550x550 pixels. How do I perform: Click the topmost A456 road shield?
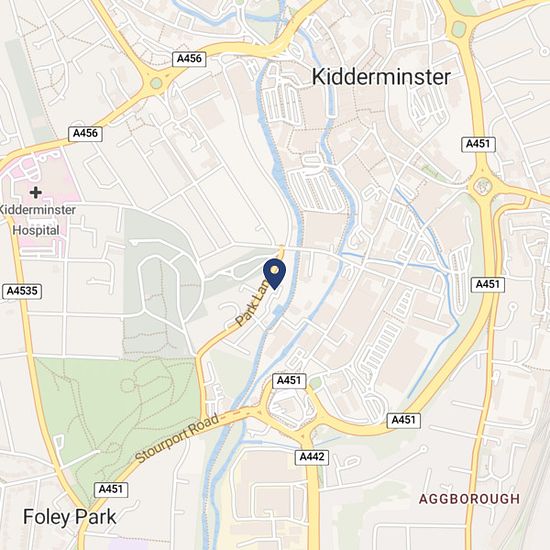(x=189, y=59)
